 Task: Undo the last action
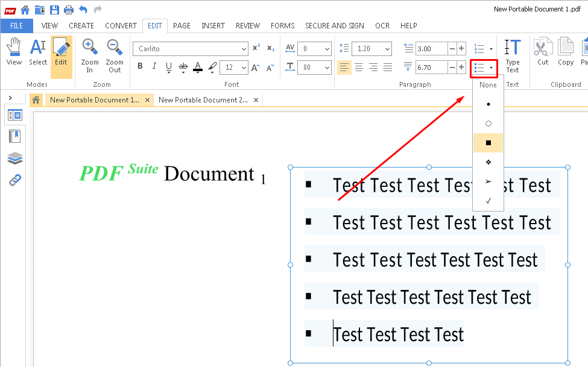[83, 10]
